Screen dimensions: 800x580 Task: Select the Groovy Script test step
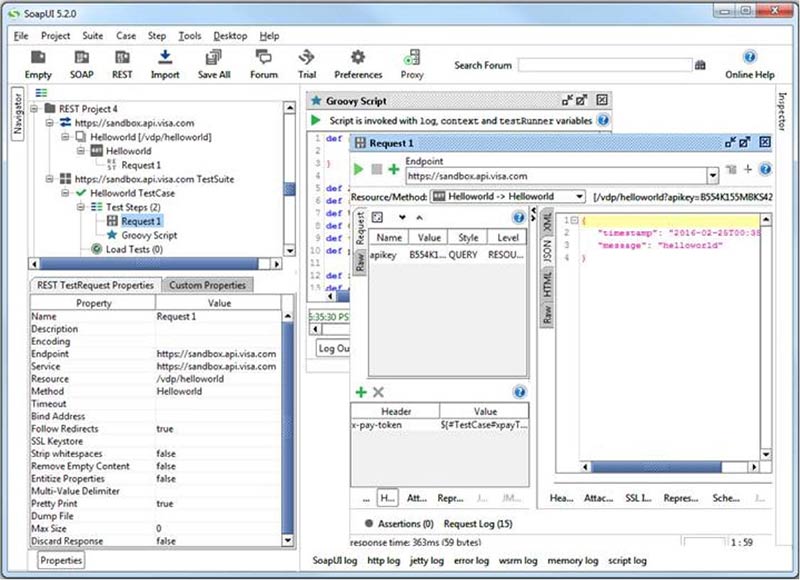point(149,235)
